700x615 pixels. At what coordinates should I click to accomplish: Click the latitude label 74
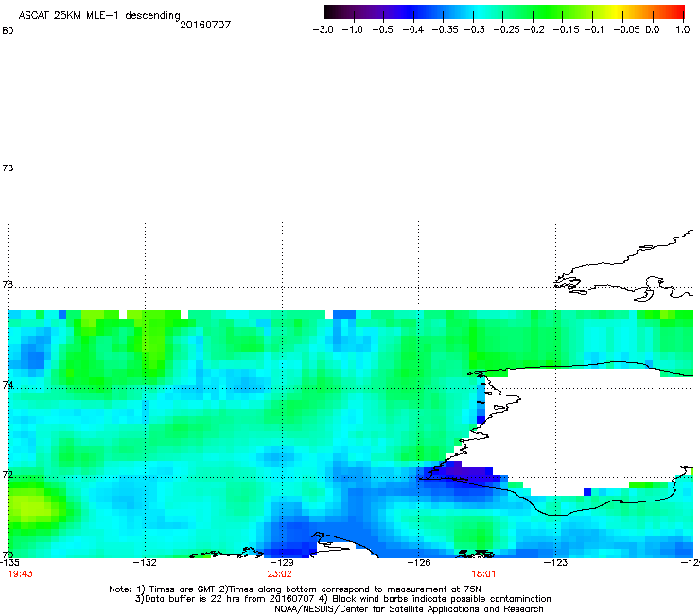(x=8, y=385)
